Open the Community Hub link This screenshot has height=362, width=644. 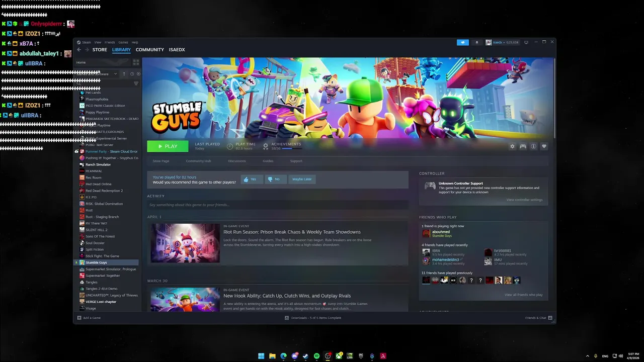198,161
